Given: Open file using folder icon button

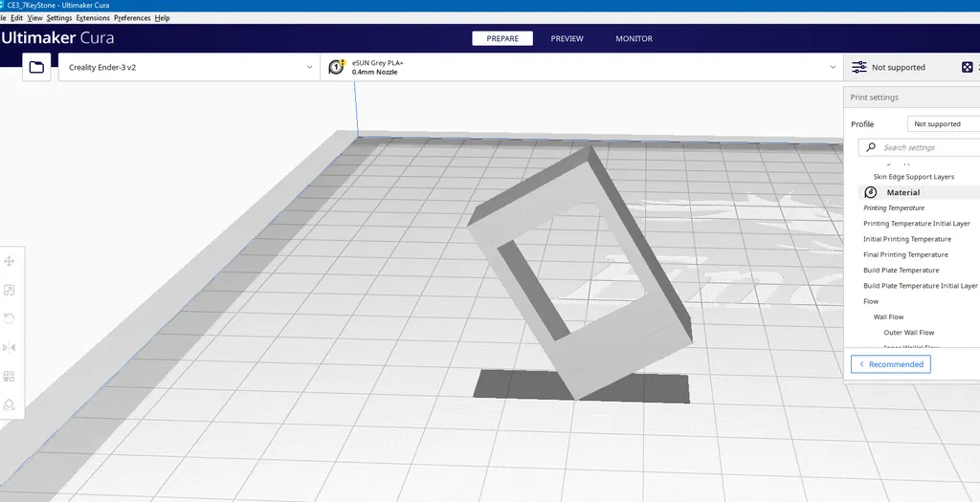Looking at the screenshot, I should click(36, 67).
